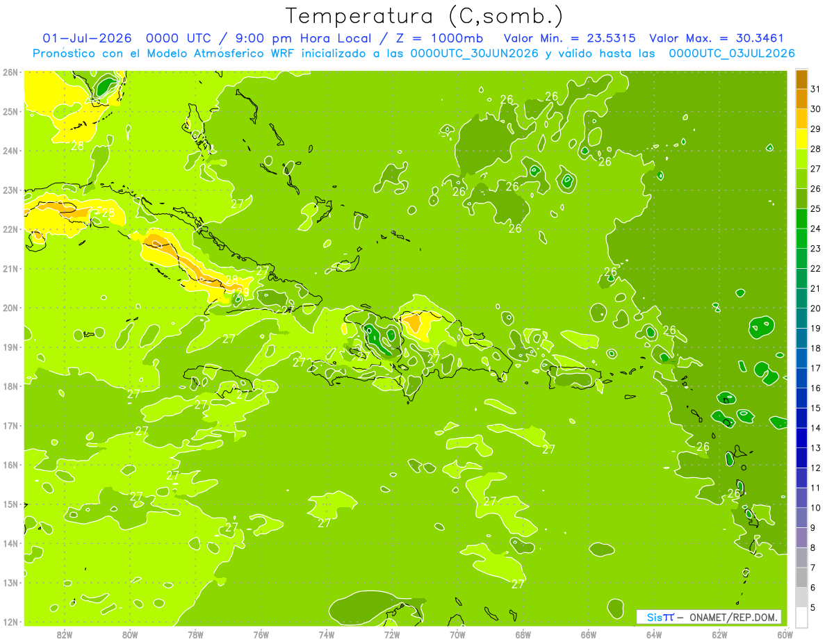This screenshot has height=644, width=834.
Task: Click the longitude axis label 80W
Action: click(x=130, y=634)
